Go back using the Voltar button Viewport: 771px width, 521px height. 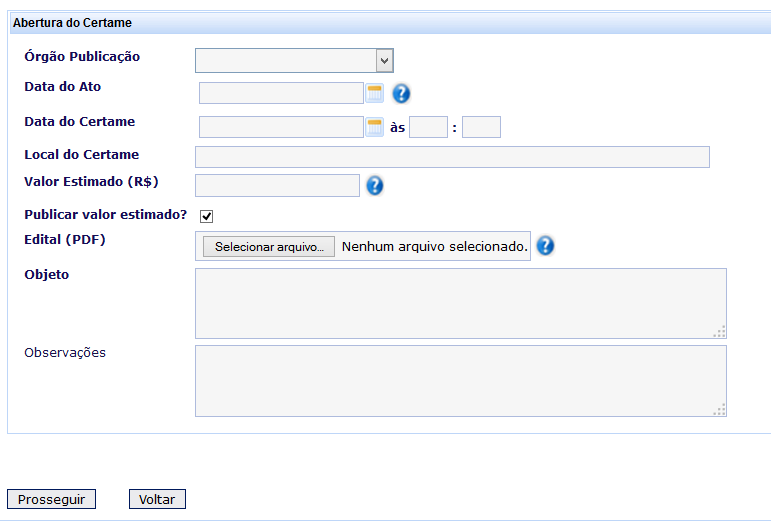pyautogui.click(x=157, y=499)
